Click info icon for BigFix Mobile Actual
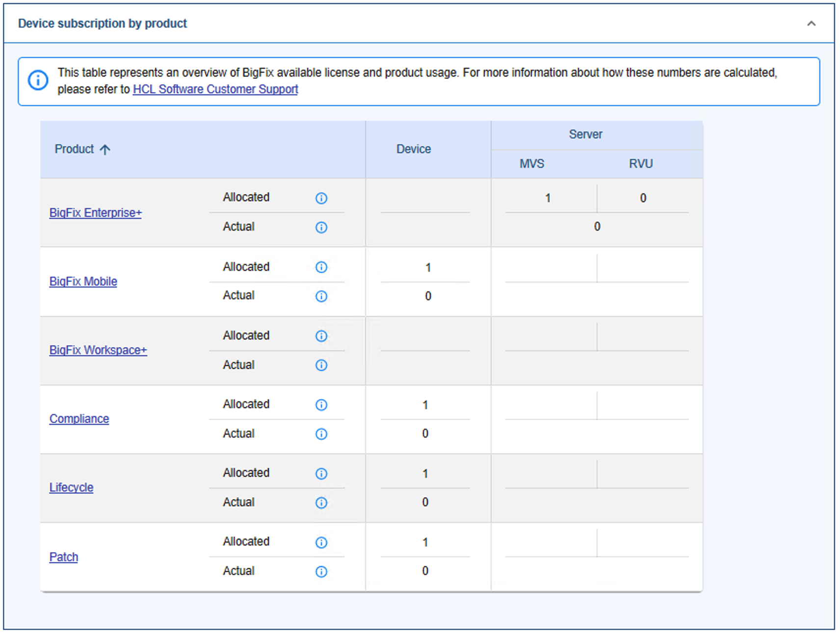The width and height of the screenshot is (840, 634). tap(321, 296)
